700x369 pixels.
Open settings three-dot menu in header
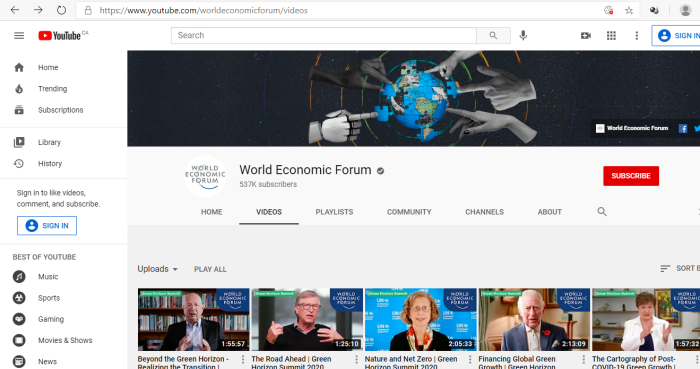(637, 36)
